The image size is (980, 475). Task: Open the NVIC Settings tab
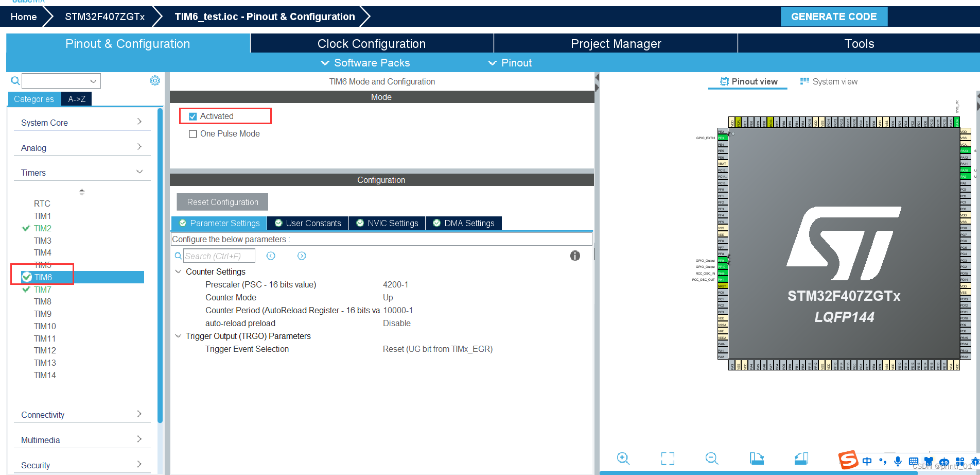point(387,223)
